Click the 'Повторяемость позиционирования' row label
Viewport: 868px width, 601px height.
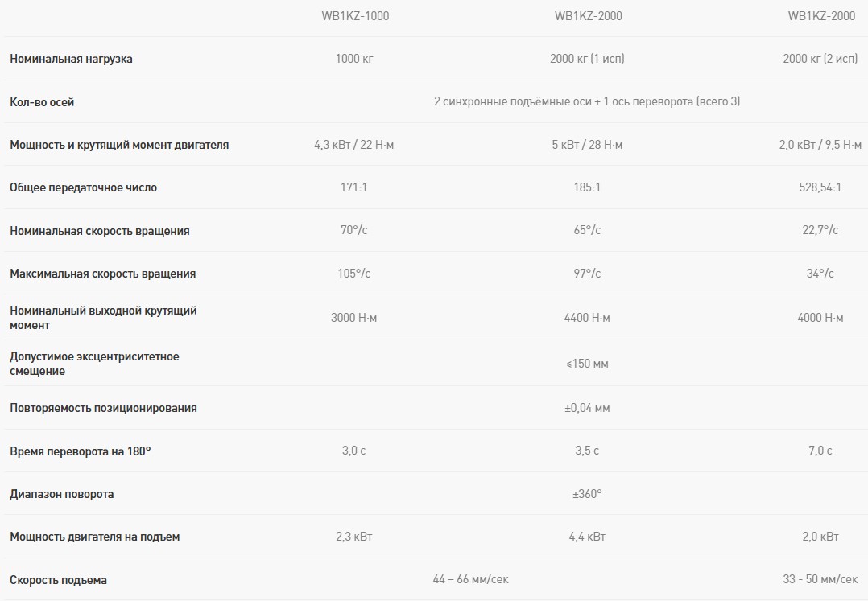pos(103,408)
